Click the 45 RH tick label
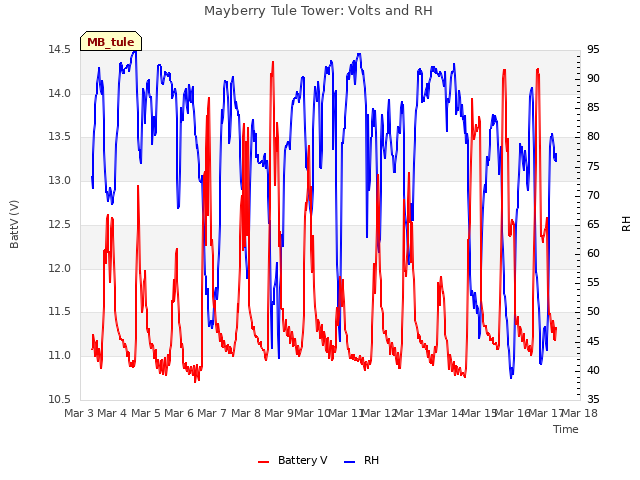The width and height of the screenshot is (640, 480). (593, 341)
